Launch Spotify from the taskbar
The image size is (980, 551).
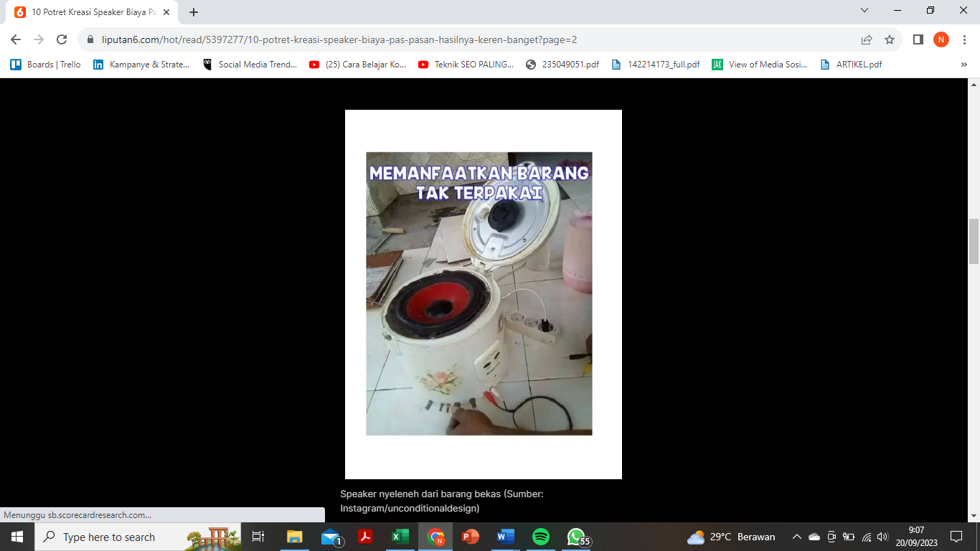[541, 537]
